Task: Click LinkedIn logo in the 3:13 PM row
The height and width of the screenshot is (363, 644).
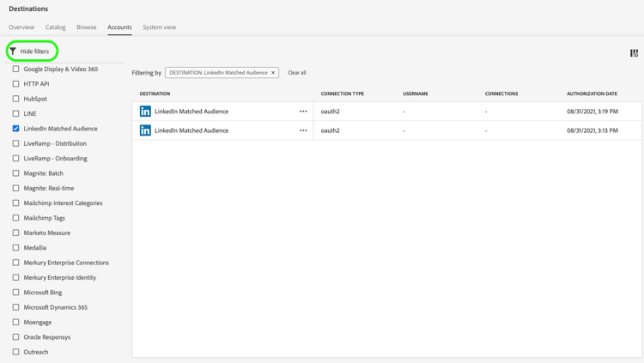Action: [145, 130]
